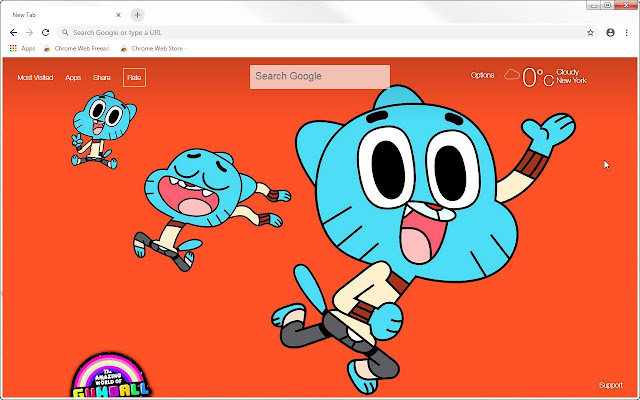
Task: Maximize the Chrome window
Action: 607,5
